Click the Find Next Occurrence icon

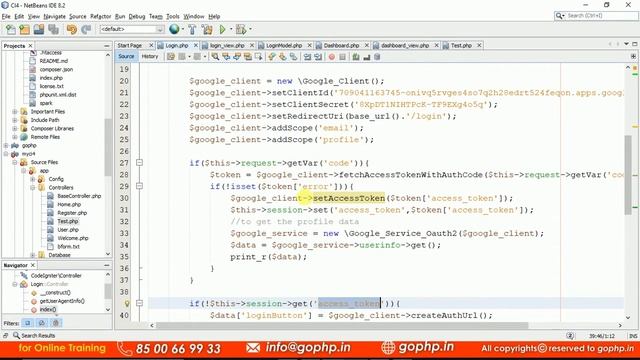(237, 57)
